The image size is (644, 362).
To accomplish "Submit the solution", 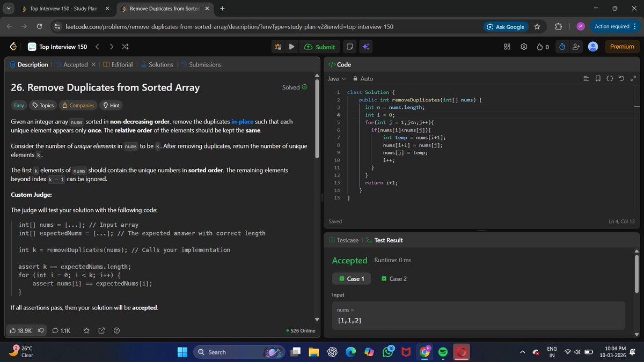I will coord(319,47).
